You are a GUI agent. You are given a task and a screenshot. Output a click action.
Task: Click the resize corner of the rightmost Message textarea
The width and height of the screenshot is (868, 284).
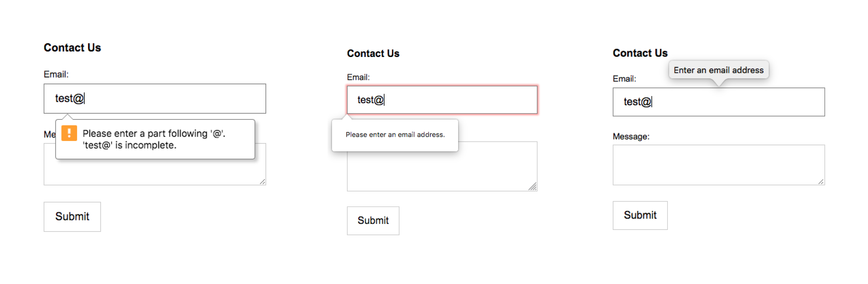821,182
